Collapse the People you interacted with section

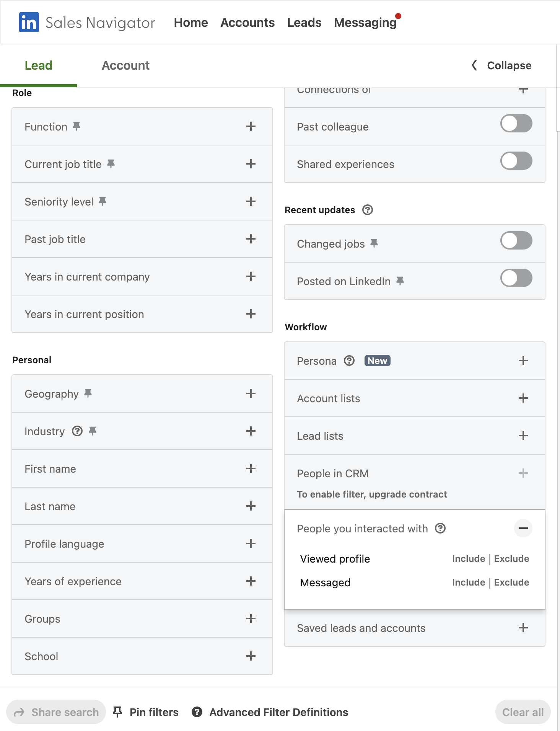click(523, 529)
